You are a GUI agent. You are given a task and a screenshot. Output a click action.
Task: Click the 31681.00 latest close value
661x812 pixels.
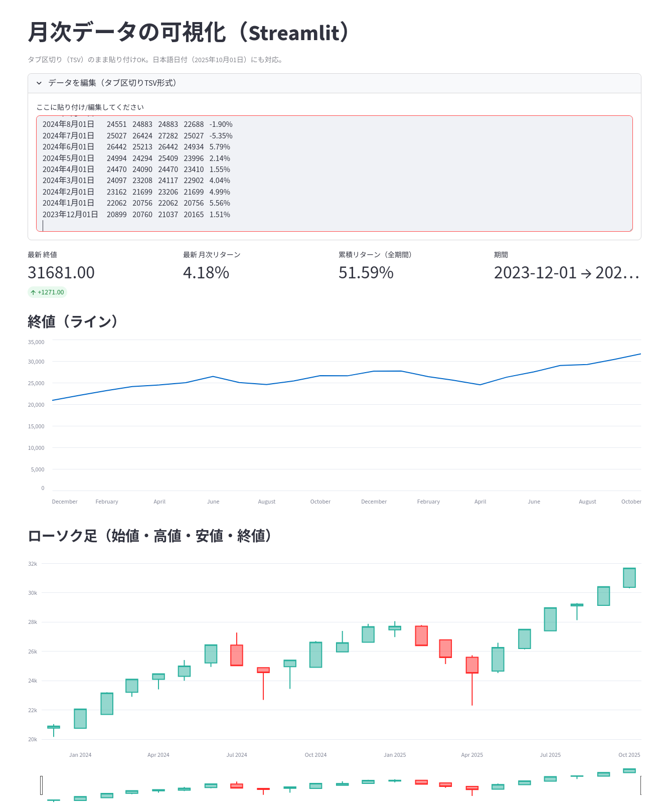pos(61,273)
